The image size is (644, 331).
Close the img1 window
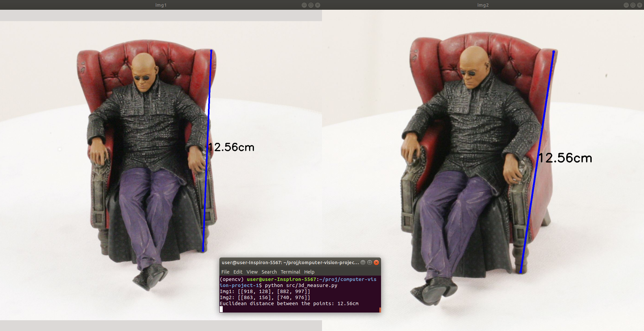pyautogui.click(x=318, y=5)
